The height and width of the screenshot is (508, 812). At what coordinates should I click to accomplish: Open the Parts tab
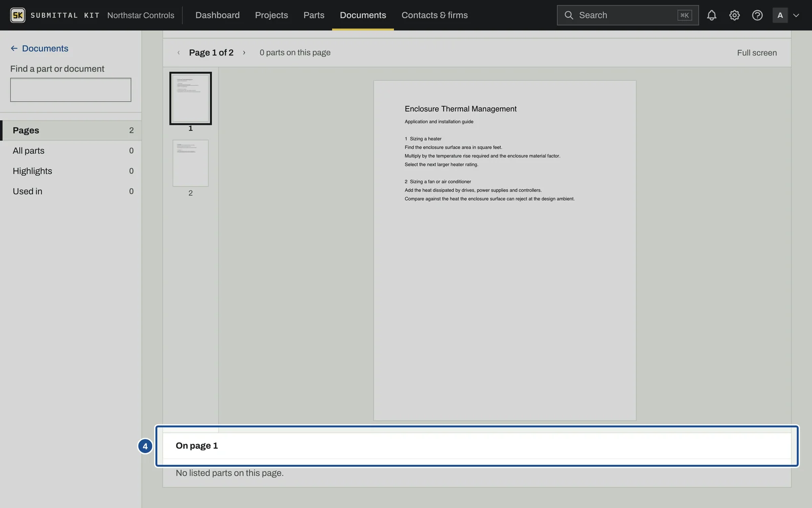click(x=314, y=15)
